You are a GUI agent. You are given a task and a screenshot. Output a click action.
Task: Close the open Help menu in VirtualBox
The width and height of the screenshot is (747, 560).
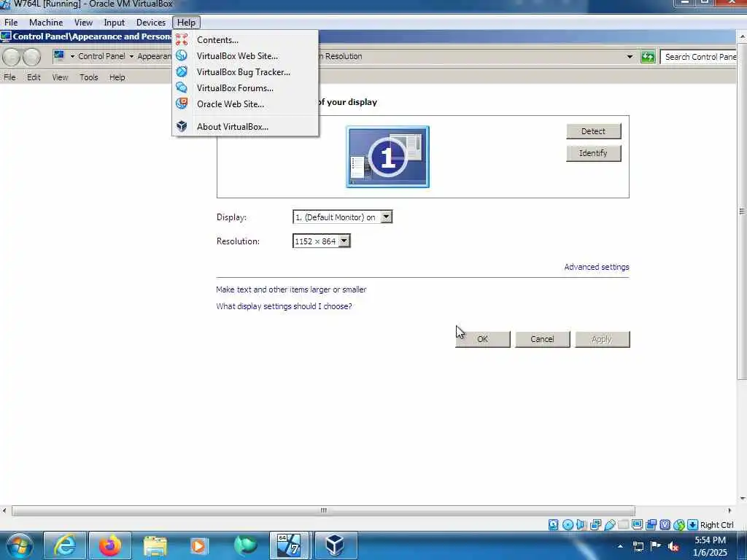click(186, 23)
